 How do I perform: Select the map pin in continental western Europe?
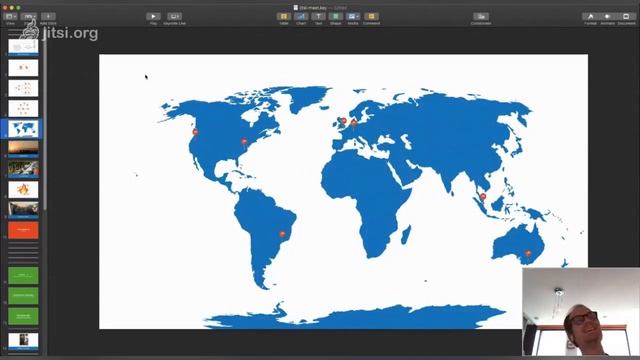click(x=354, y=122)
